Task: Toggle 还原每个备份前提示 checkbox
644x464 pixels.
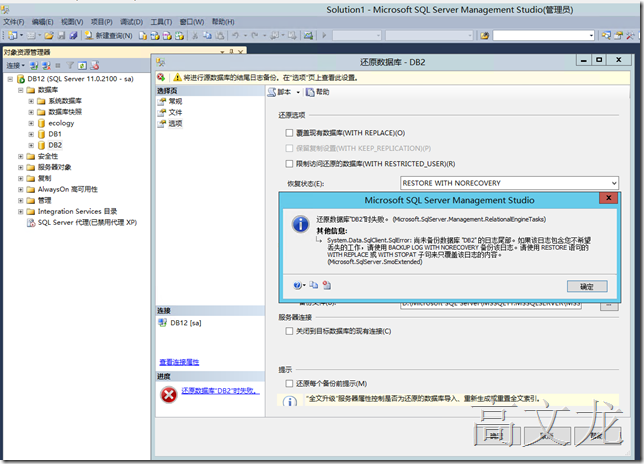Action: tap(289, 383)
